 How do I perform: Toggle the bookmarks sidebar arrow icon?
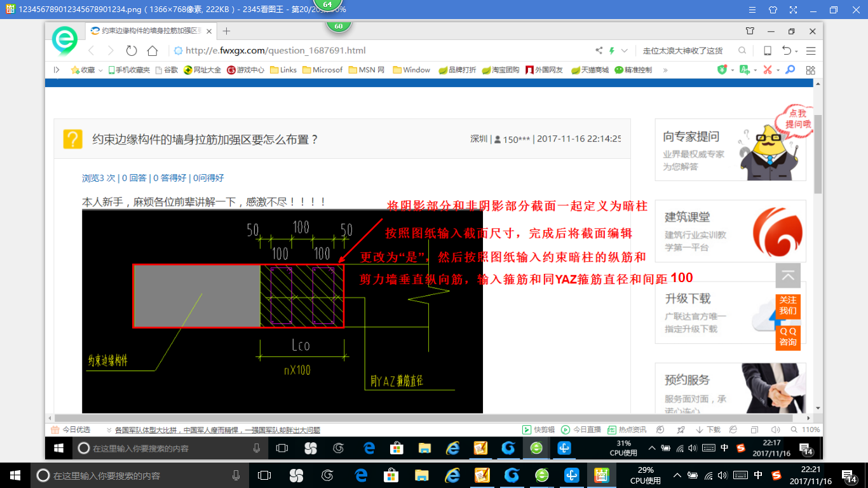click(57, 70)
